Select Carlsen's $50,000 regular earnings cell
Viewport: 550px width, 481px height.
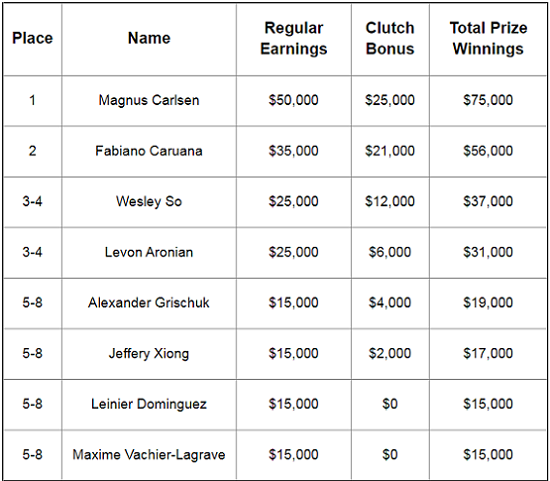294,101
